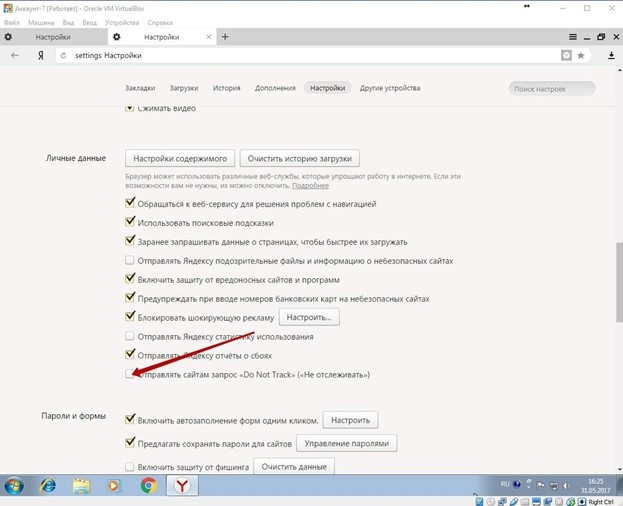Open VirtualBox Устройства menu

(122, 23)
